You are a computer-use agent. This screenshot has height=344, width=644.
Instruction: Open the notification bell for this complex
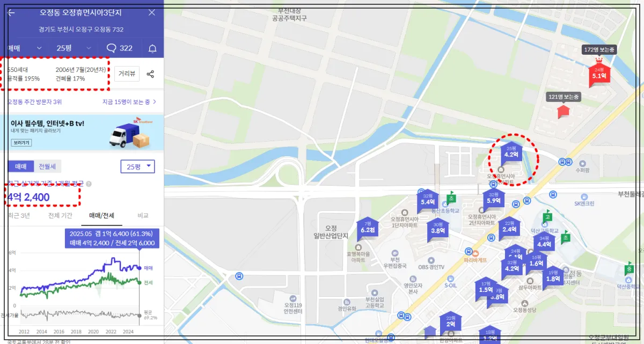pos(152,48)
